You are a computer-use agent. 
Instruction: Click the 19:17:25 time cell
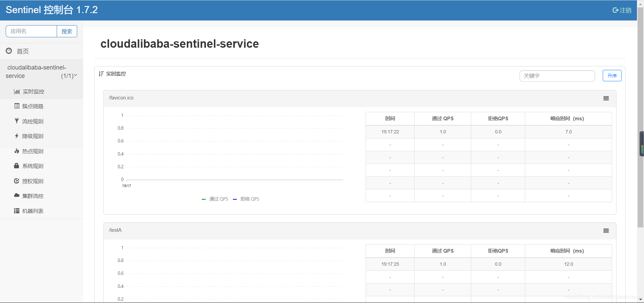(390, 264)
